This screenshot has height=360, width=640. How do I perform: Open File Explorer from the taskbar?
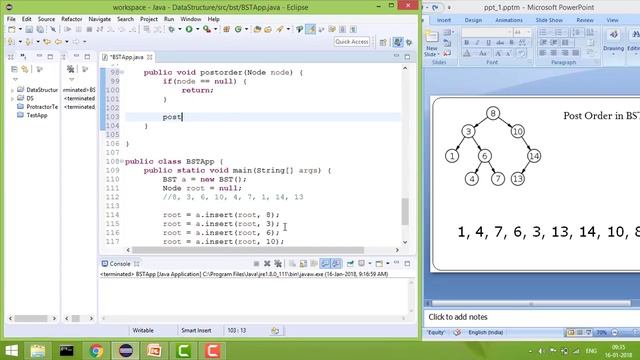click(x=38, y=351)
